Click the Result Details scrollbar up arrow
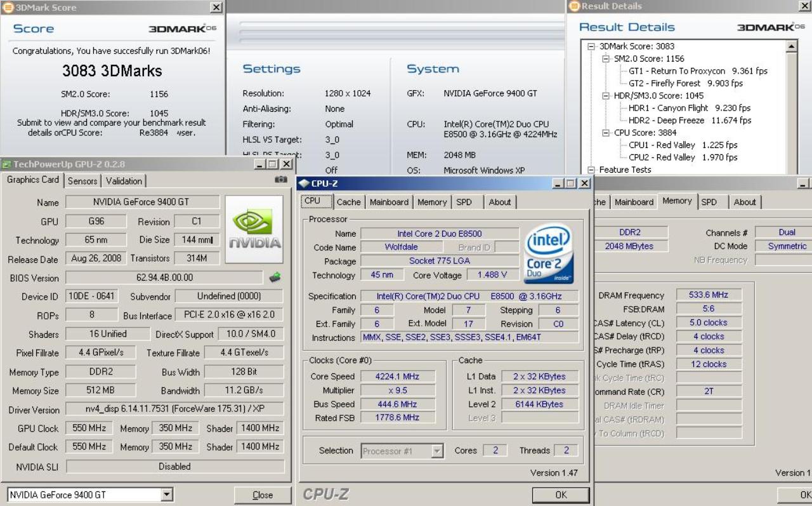The width and height of the screenshot is (812, 506). coord(791,46)
